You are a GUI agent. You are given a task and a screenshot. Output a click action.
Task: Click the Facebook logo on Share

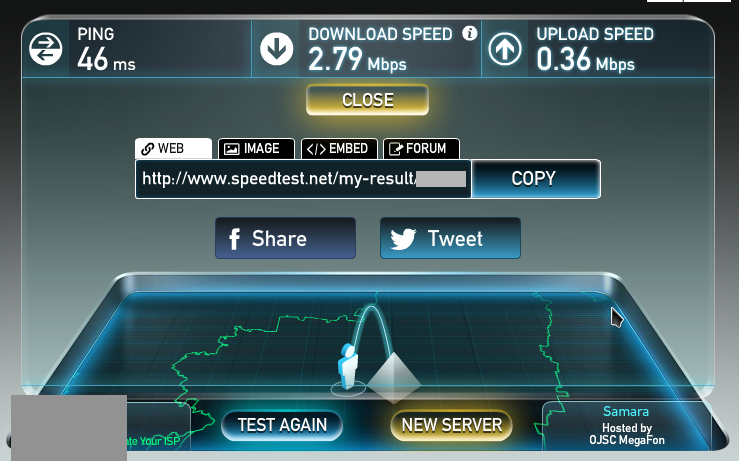click(234, 239)
